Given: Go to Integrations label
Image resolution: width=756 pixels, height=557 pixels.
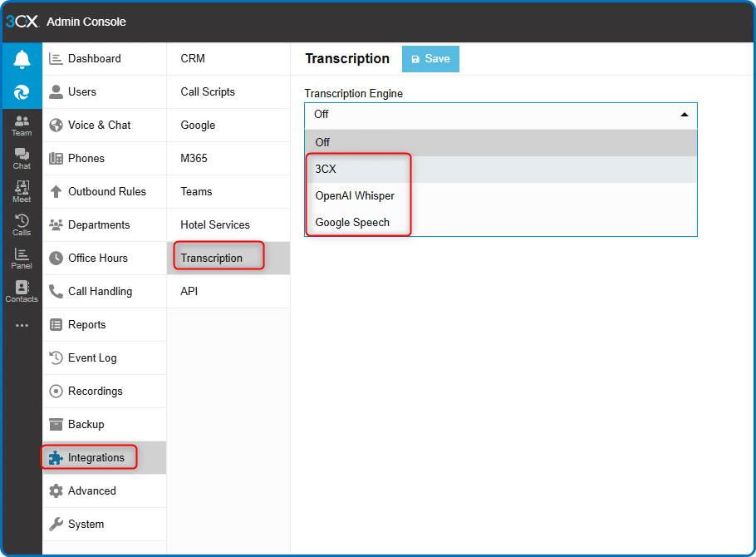Looking at the screenshot, I should pyautogui.click(x=96, y=457).
